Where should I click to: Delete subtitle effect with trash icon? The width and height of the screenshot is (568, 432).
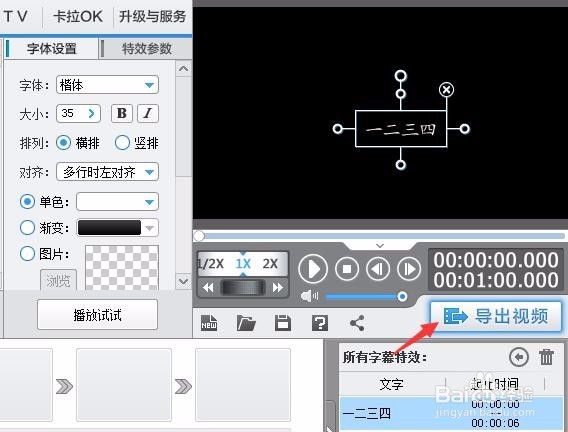click(x=547, y=357)
